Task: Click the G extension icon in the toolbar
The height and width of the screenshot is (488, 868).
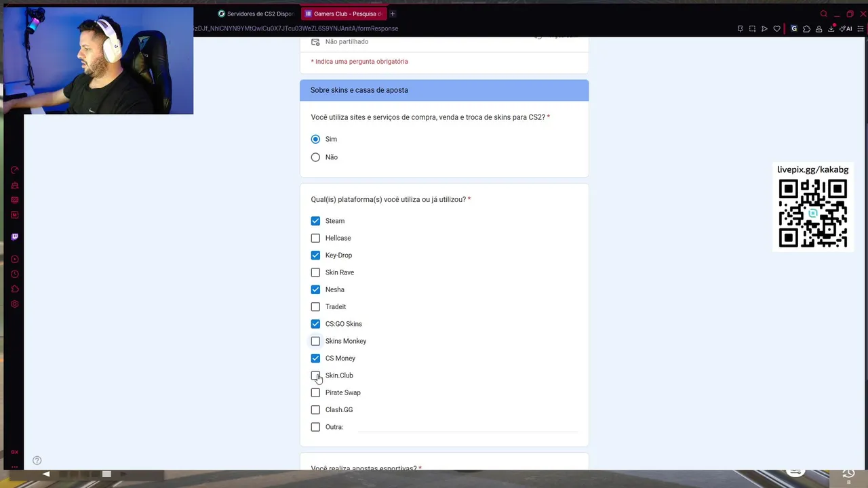Action: coord(794,28)
